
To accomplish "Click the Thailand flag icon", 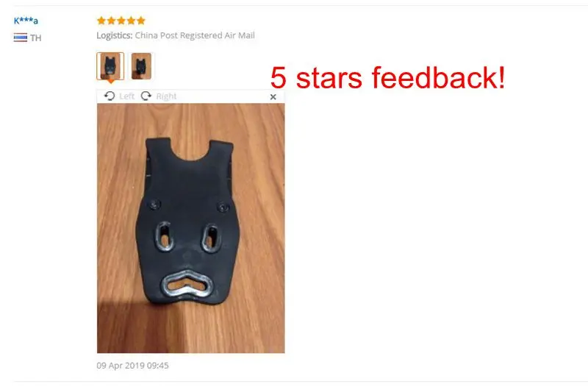I will pos(21,38).
